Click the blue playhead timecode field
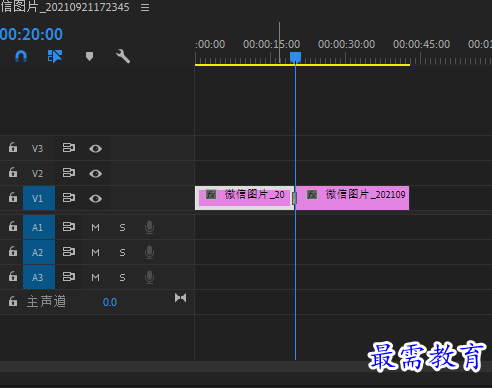This screenshot has height=388, width=492. coord(31,34)
